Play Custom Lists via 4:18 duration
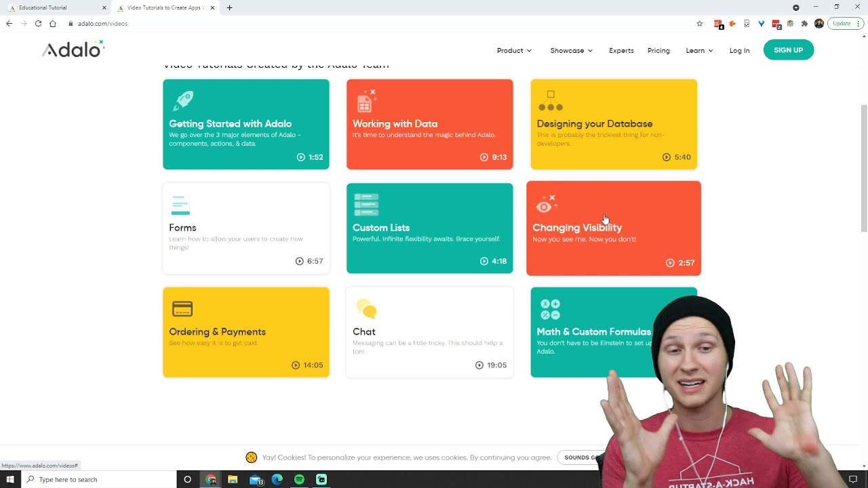The image size is (868, 488). click(x=494, y=261)
